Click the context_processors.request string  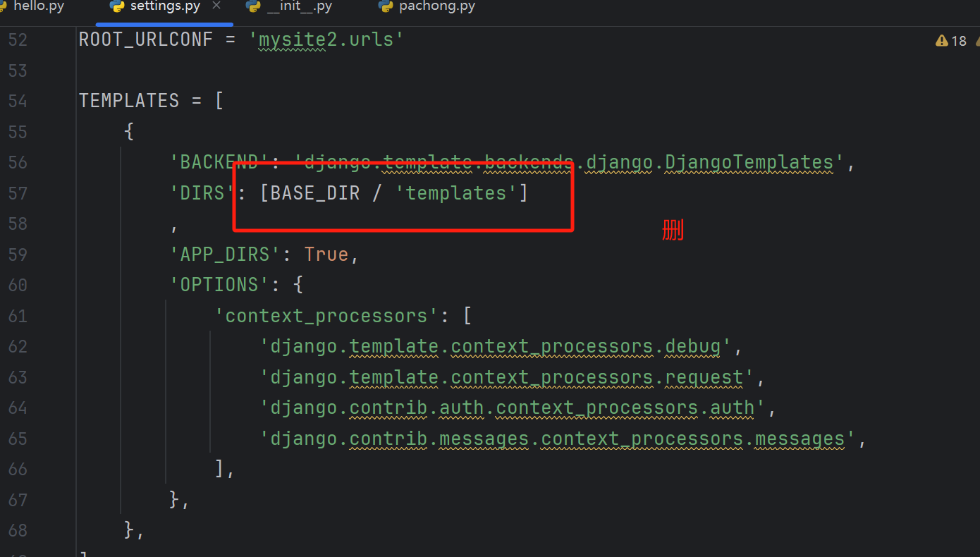[507, 377]
